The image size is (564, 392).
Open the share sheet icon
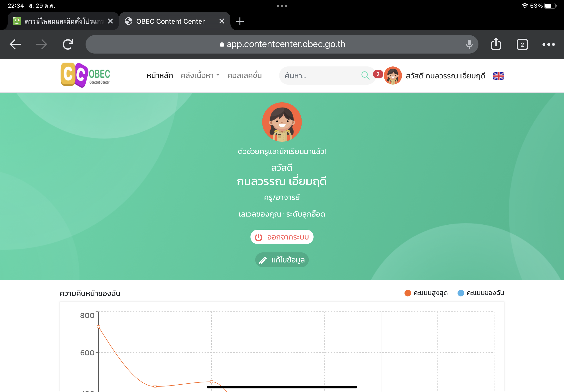point(496,44)
